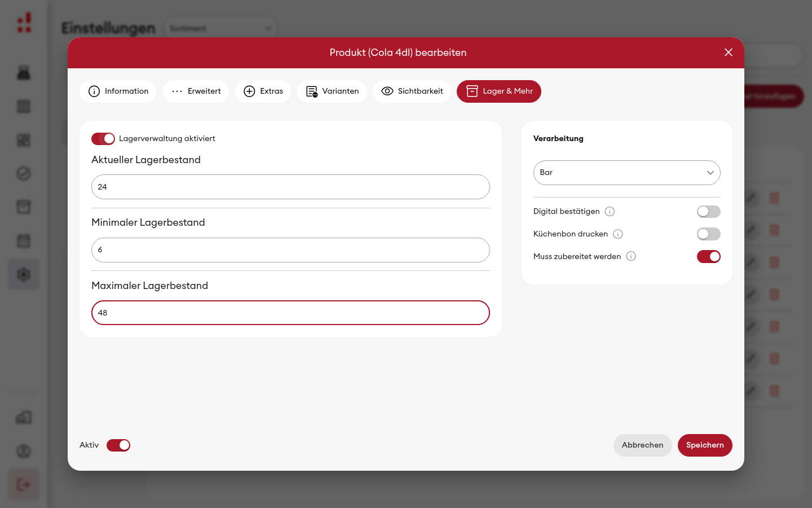
Task: Click the Speichern button
Action: (705, 445)
